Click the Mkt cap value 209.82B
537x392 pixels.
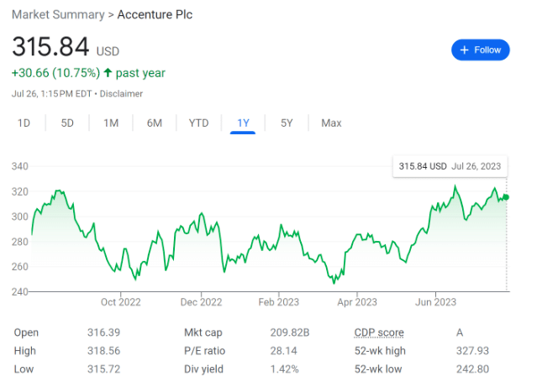tap(290, 332)
